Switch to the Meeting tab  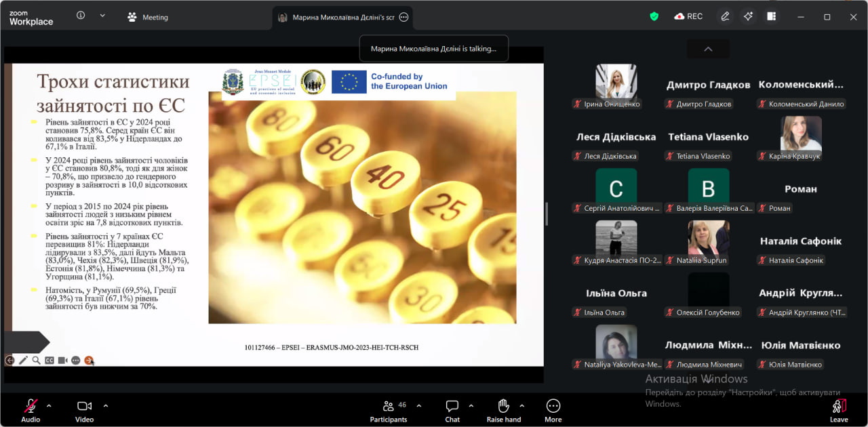[148, 17]
